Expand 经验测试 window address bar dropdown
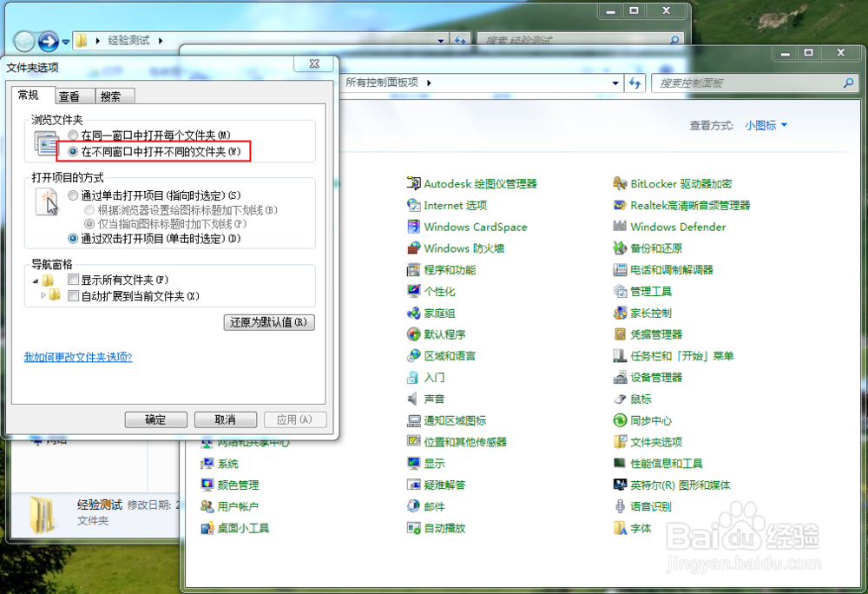Viewport: 868px width, 594px height. (441, 41)
